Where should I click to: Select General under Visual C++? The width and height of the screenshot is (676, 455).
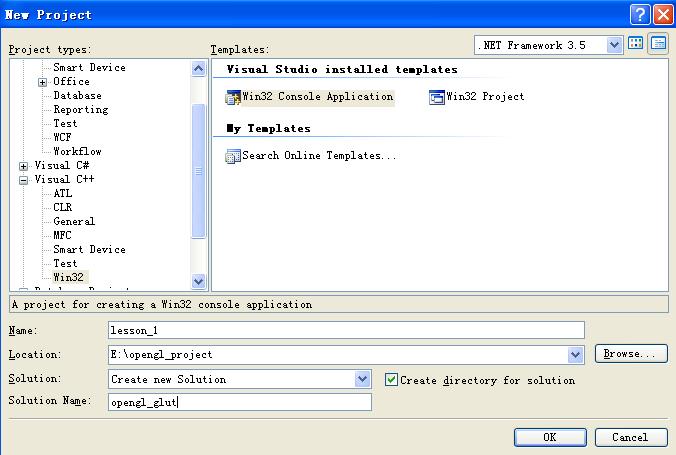point(74,222)
